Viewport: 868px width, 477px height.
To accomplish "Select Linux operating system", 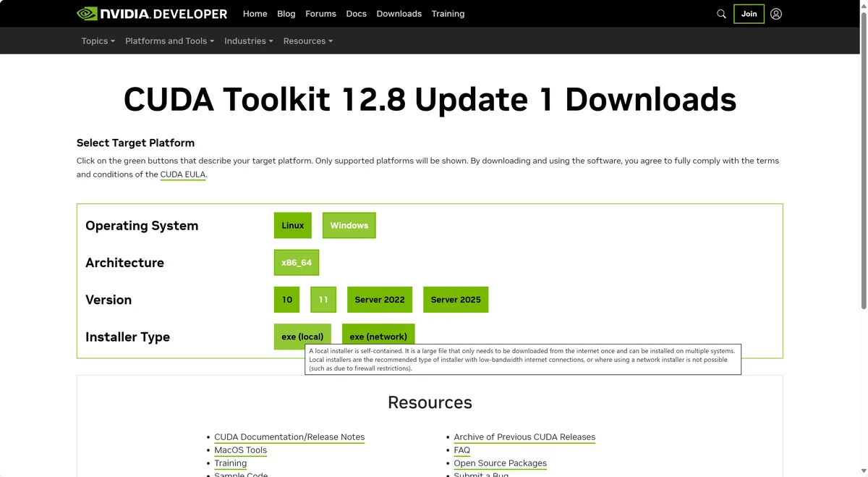I will coord(292,225).
